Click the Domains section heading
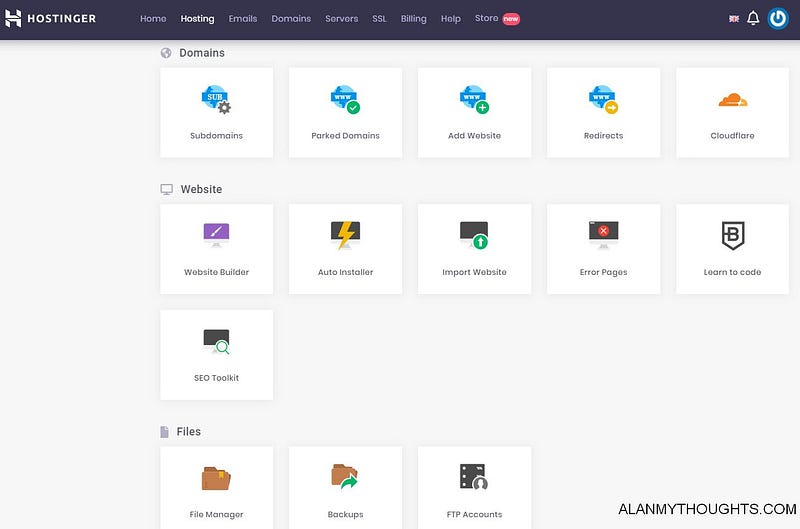 tap(202, 53)
